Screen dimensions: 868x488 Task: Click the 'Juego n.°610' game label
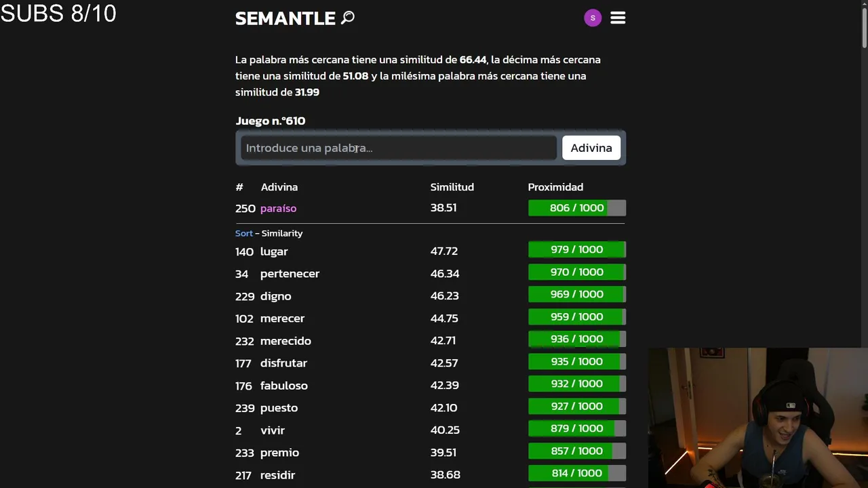[x=270, y=121]
